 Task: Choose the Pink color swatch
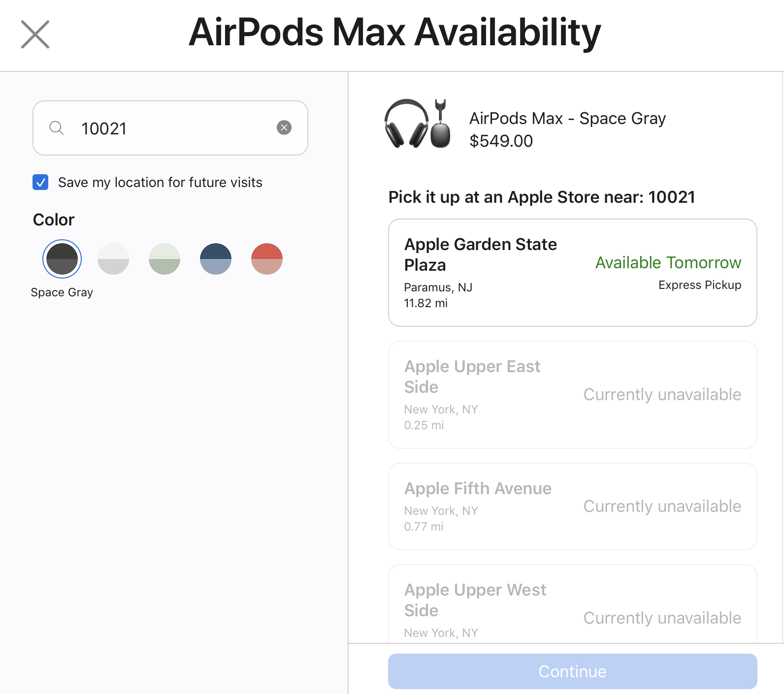[267, 259]
